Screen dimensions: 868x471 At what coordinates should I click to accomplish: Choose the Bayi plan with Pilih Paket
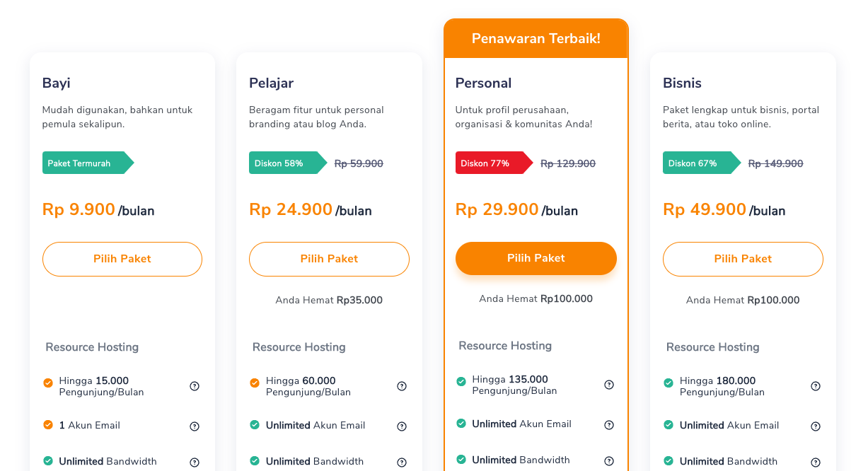[122, 259]
